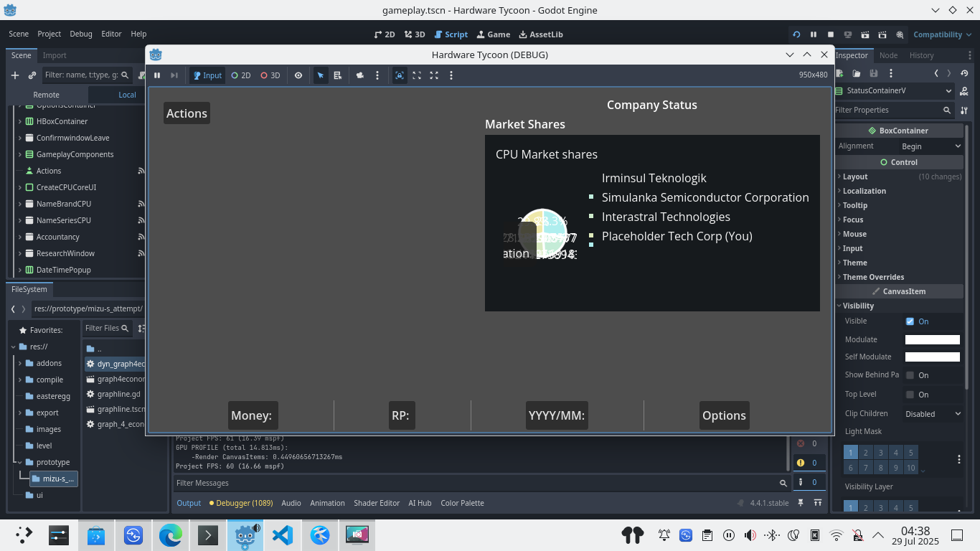Image resolution: width=980 pixels, height=551 pixels.
Task: Select the DateTimePopup node
Action: point(63,270)
